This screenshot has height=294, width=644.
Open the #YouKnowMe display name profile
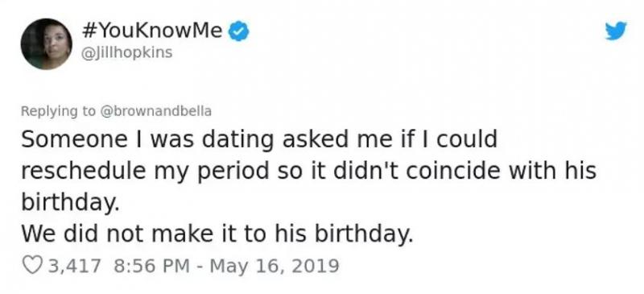[153, 31]
